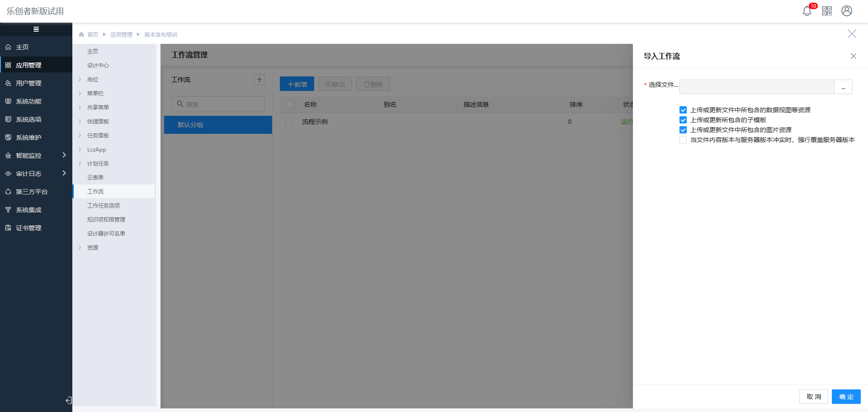Click the QR code icon in header
The height and width of the screenshot is (412, 868).
coord(827,11)
